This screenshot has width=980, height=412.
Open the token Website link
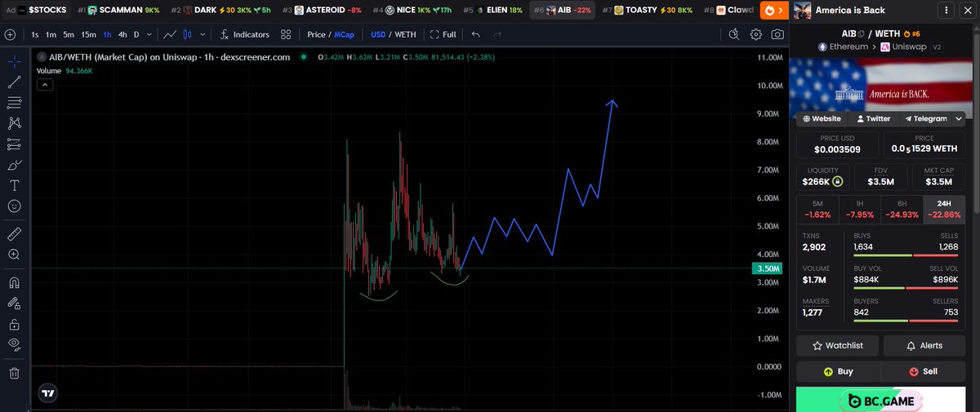point(822,118)
